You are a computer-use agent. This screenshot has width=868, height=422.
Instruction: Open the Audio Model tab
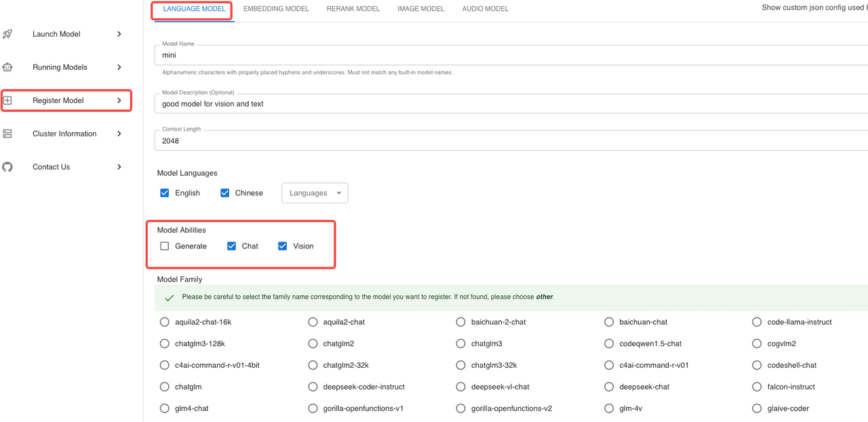[485, 9]
